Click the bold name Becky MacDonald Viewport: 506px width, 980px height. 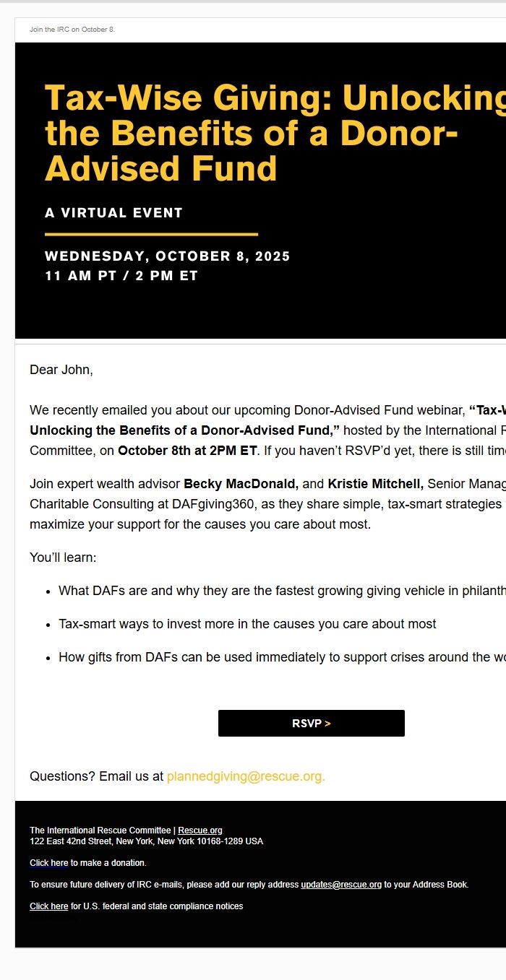point(241,484)
